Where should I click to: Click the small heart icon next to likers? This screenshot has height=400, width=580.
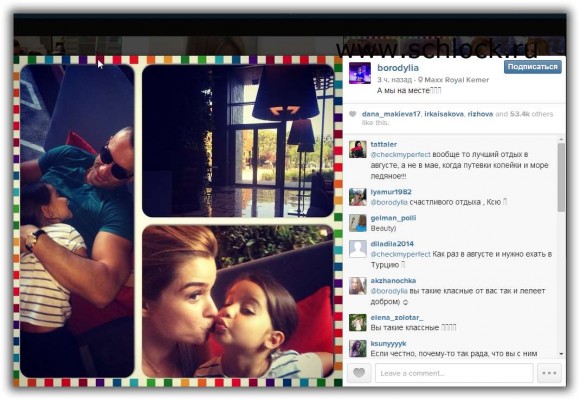[353, 114]
